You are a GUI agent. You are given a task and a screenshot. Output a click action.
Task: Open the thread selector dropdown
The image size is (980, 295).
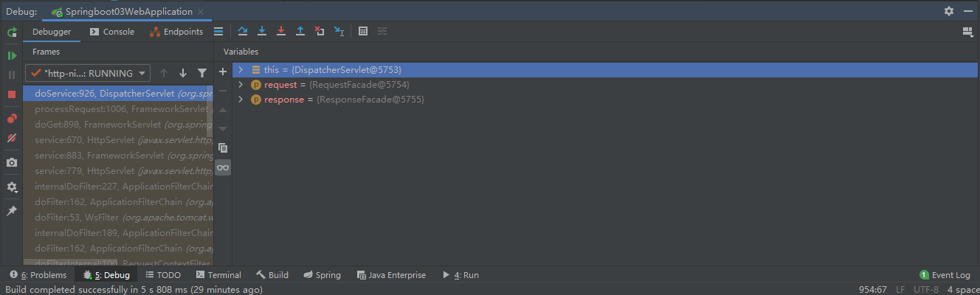tap(88, 73)
